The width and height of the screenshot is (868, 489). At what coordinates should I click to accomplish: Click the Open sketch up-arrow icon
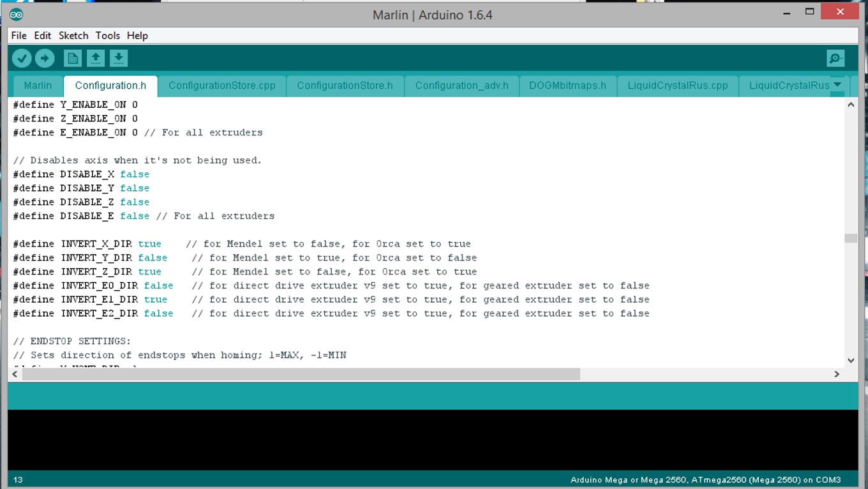coord(96,59)
